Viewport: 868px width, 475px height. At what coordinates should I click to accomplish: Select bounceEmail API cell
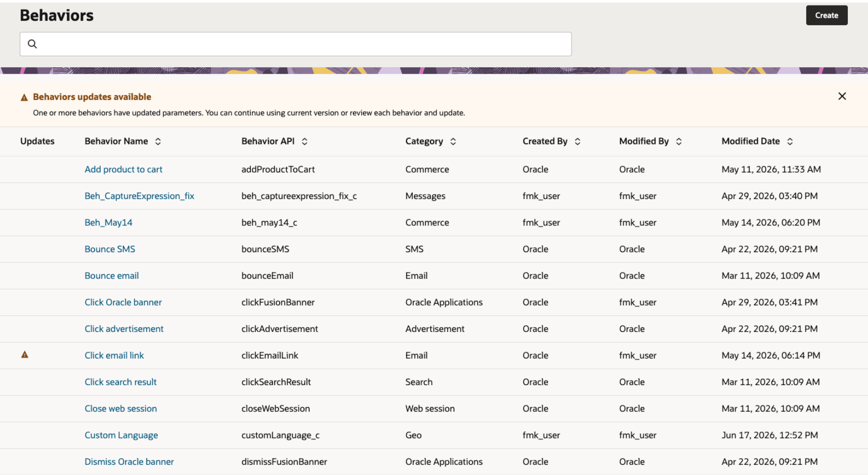pyautogui.click(x=268, y=275)
